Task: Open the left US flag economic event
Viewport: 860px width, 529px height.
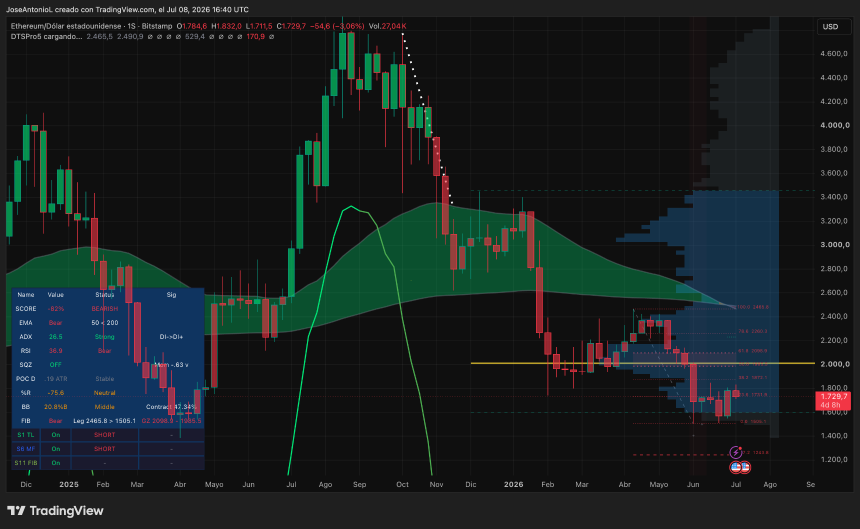Action: tap(735, 467)
